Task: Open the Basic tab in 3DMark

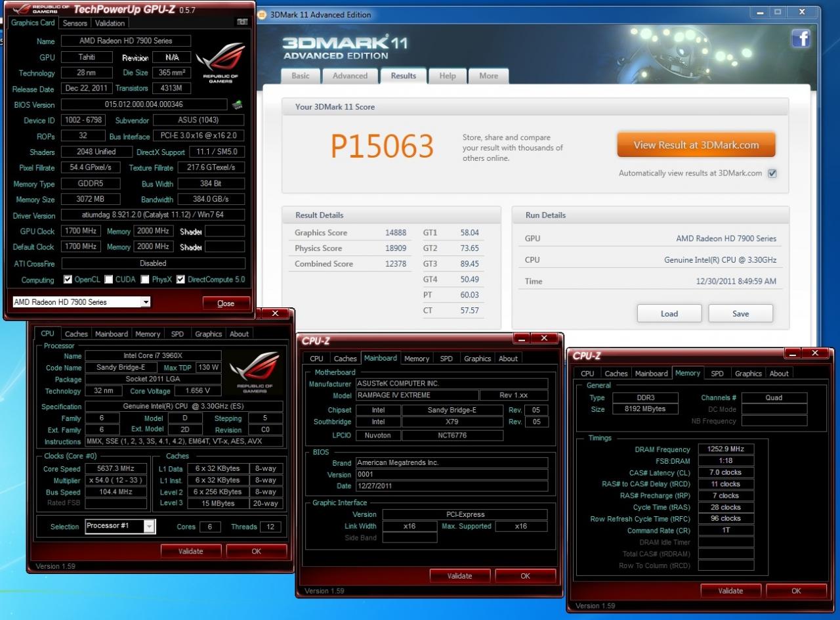Action: pyautogui.click(x=301, y=76)
